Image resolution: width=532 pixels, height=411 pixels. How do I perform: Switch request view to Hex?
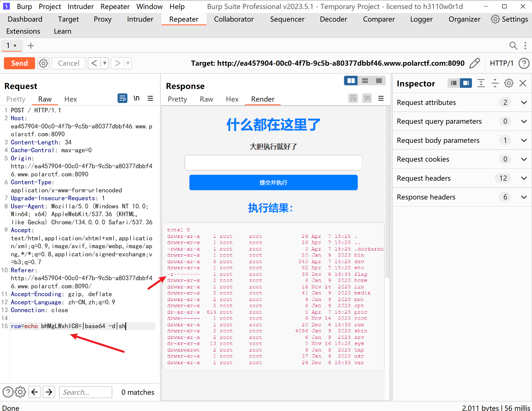pyautogui.click(x=70, y=99)
